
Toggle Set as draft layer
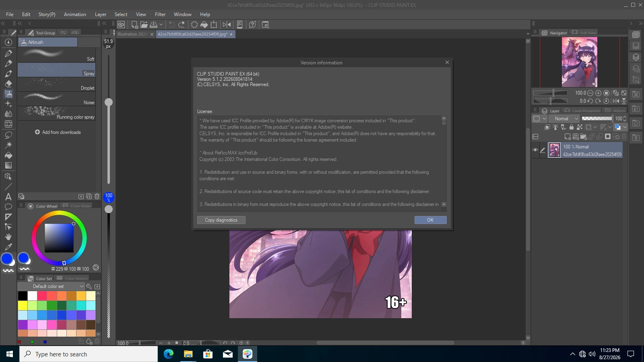point(563,127)
